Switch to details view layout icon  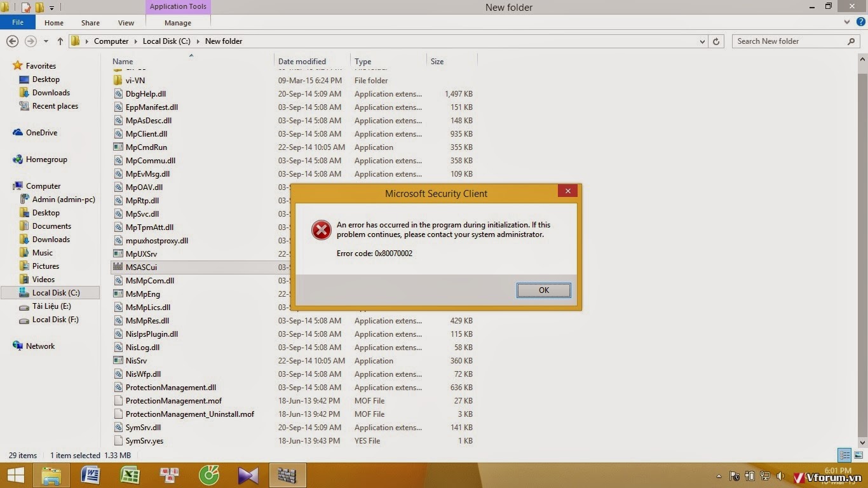[844, 455]
